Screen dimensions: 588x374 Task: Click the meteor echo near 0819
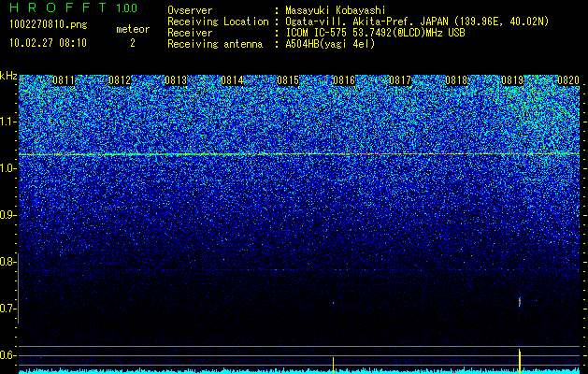point(520,302)
